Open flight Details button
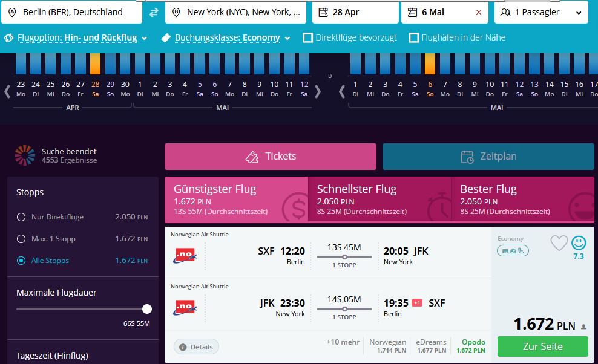598x364 pixels. (197, 347)
